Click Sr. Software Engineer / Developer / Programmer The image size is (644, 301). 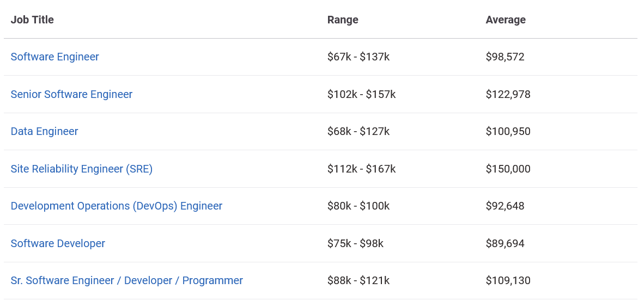pos(126,280)
